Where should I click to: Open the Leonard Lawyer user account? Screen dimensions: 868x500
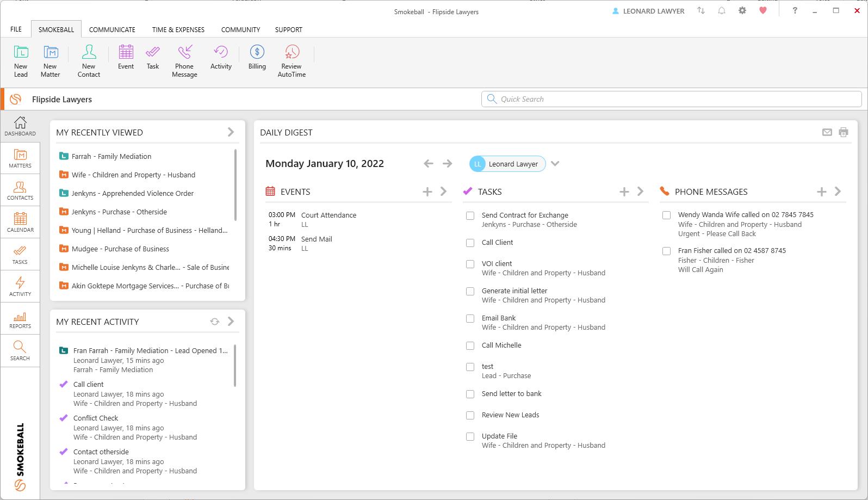click(x=648, y=11)
